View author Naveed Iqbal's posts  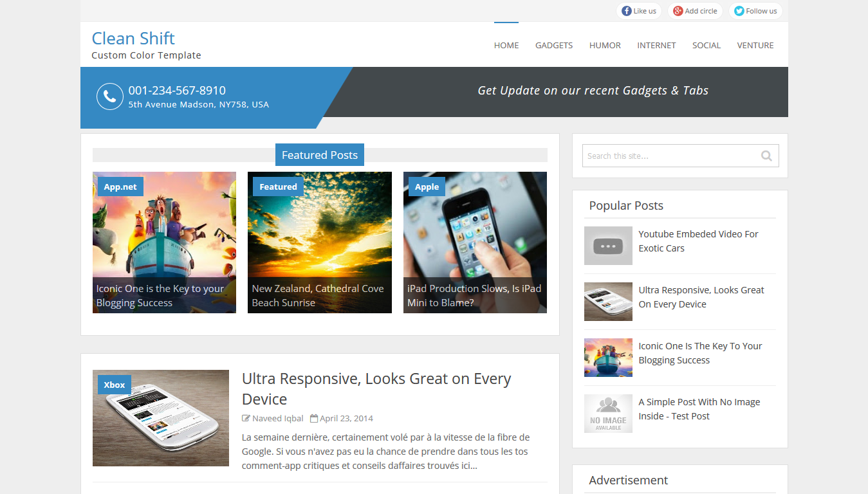pyautogui.click(x=277, y=418)
